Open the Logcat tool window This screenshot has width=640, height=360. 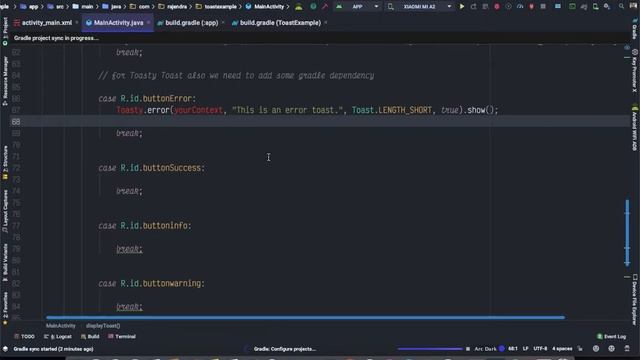tap(58, 337)
